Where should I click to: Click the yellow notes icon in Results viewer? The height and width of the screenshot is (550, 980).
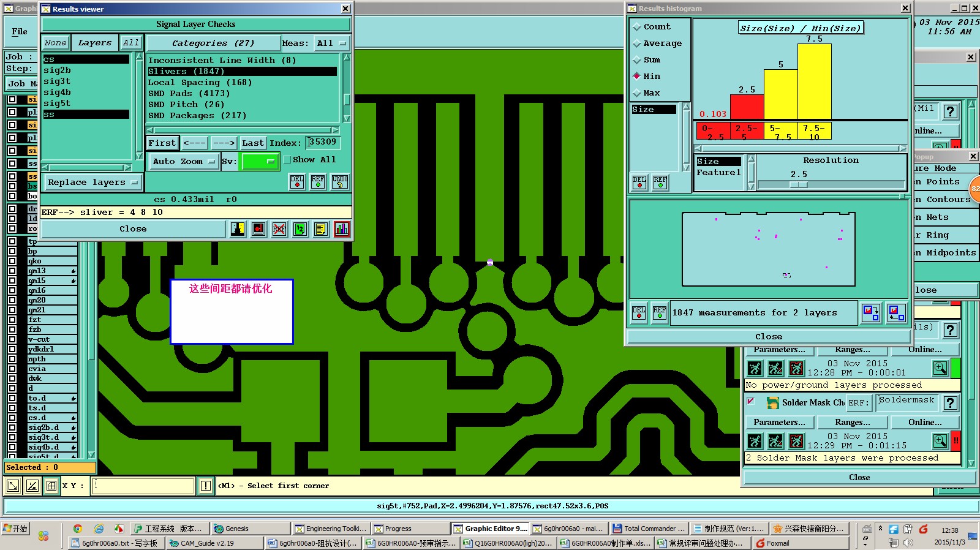[320, 229]
